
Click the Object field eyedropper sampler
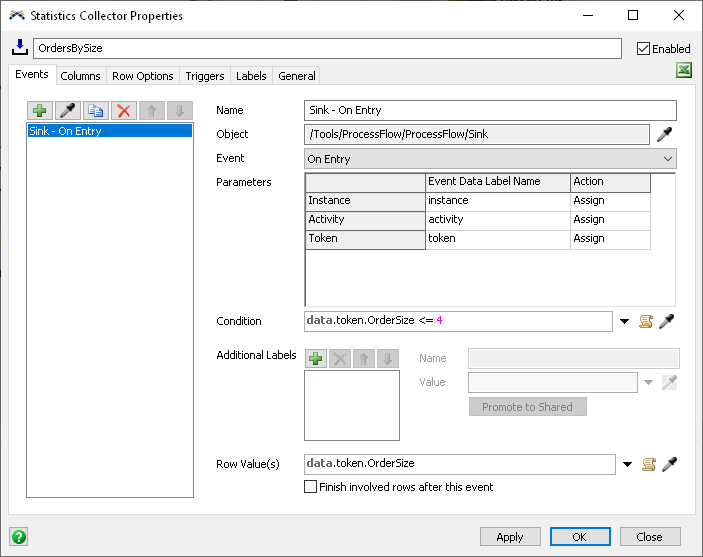[x=664, y=135]
